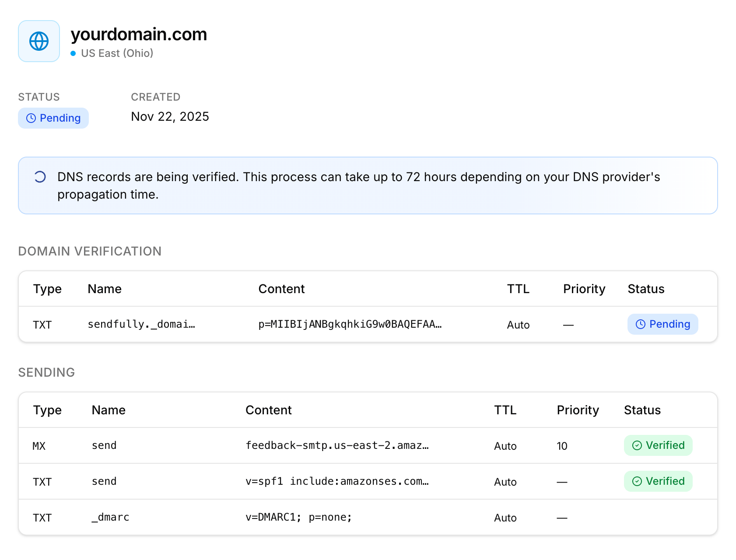Image resolution: width=736 pixels, height=560 pixels.
Task: Copy the p=MIIBIjANBgkqhkiG9w0BAQEFAA… content value
Action: click(x=350, y=324)
